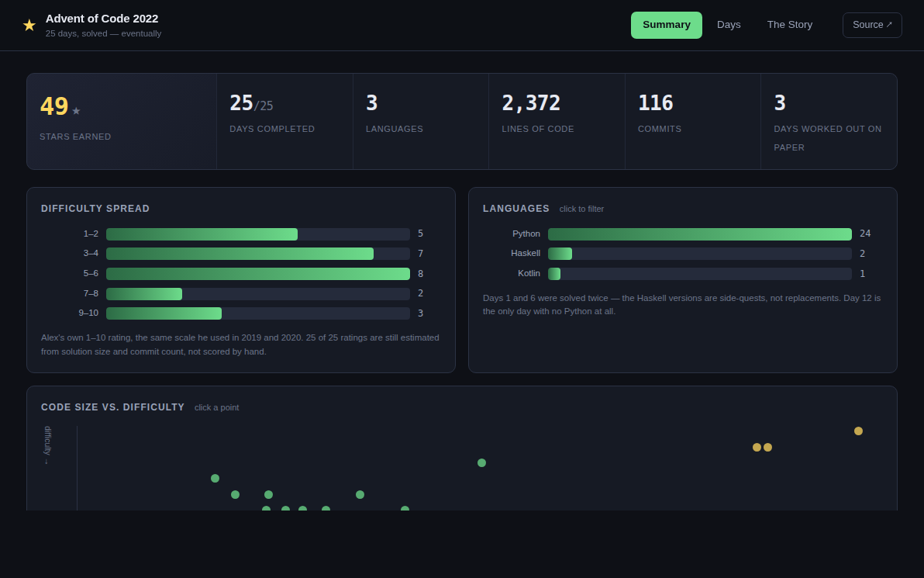Click the 'click to filter' hint
924x578 pixels.
click(x=581, y=209)
